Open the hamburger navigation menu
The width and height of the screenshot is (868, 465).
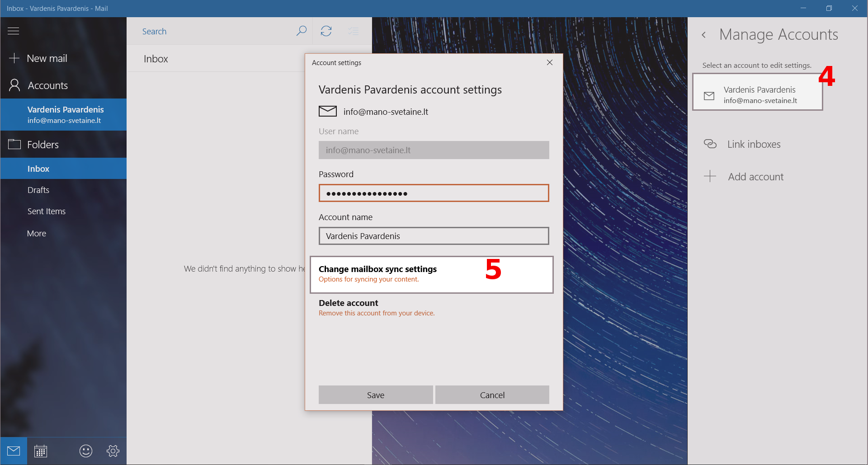point(14,31)
